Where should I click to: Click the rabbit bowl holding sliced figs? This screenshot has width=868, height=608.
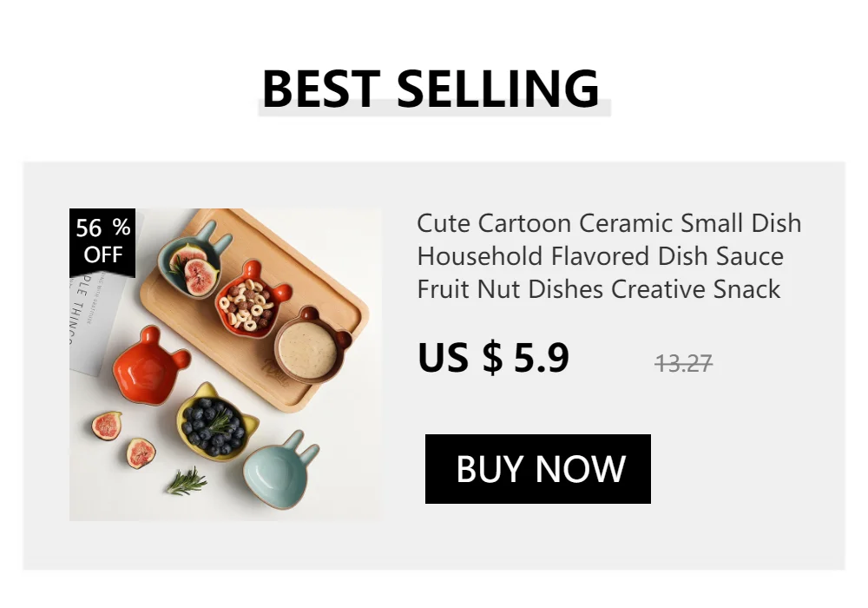tap(193, 261)
